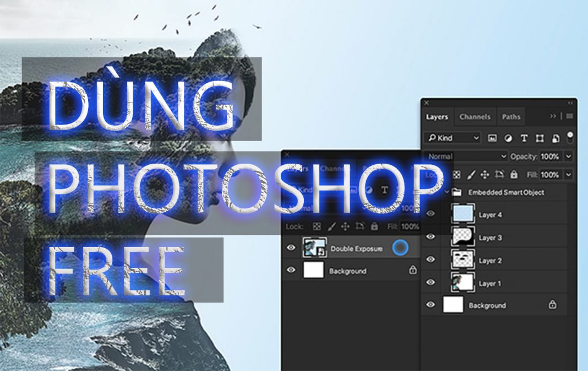588x371 pixels.
Task: Click lock position icon above Double Exposure layer
Action: coord(345,227)
